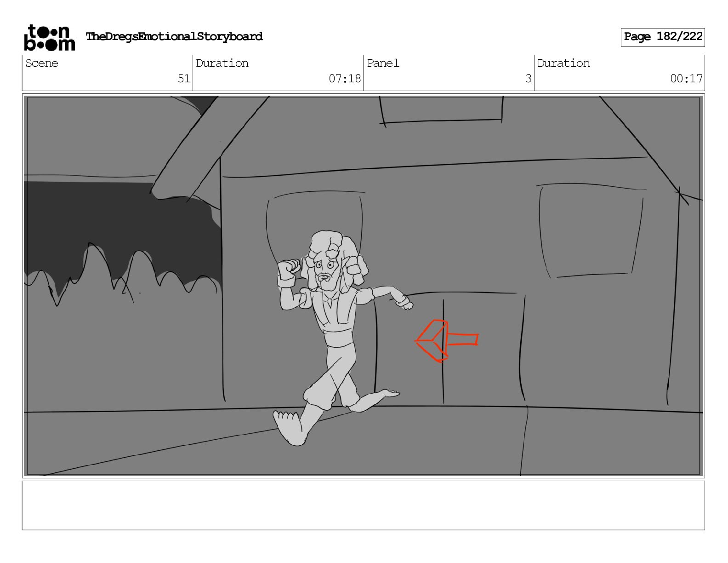Click the Scene label
The width and height of the screenshot is (728, 563).
(42, 63)
